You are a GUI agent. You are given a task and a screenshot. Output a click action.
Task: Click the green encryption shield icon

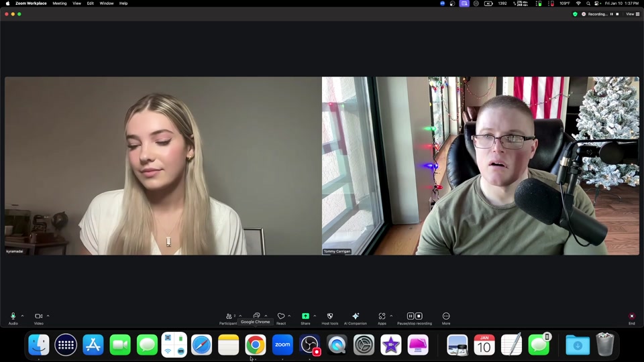tap(575, 13)
